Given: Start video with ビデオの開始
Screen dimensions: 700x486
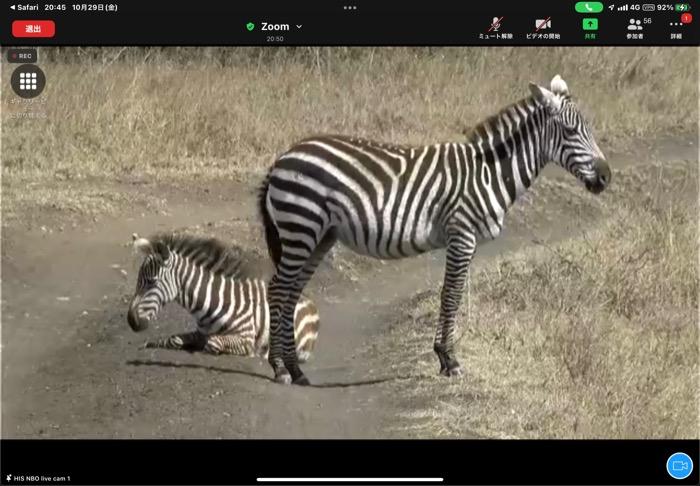Looking at the screenshot, I should (x=542, y=26).
